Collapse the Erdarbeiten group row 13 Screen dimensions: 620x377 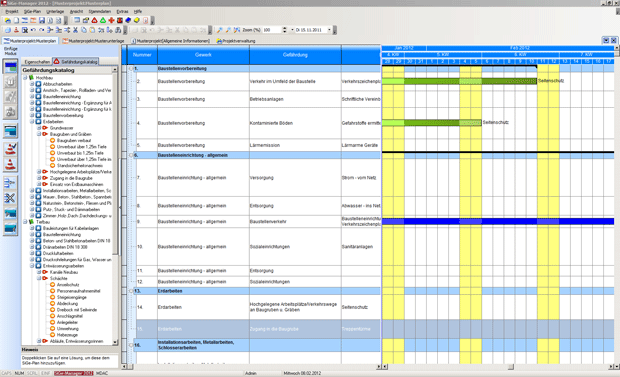click(131, 291)
